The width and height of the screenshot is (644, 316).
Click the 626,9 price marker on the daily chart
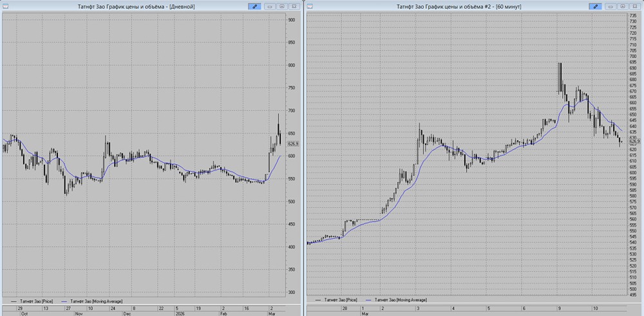click(293, 144)
